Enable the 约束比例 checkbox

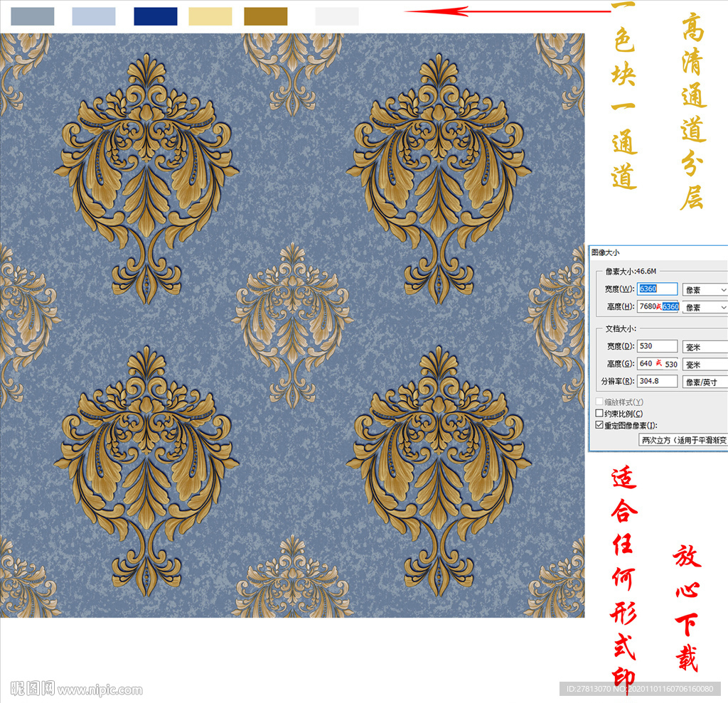point(599,413)
